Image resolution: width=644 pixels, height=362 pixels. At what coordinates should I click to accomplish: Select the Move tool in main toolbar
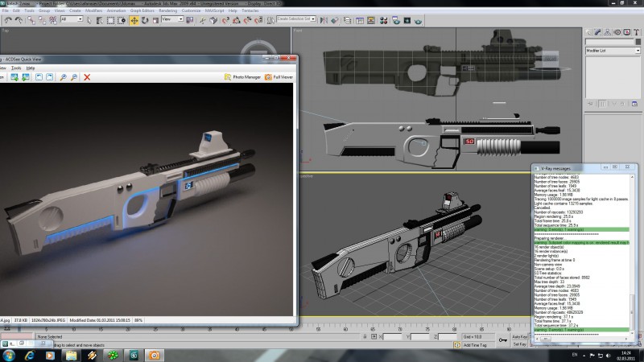[x=134, y=20]
